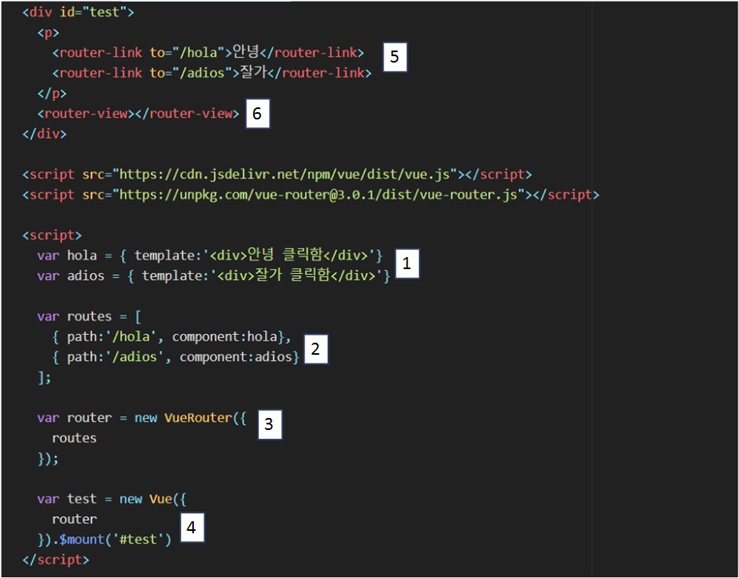Click the opening <router-view> tag

tap(86, 114)
